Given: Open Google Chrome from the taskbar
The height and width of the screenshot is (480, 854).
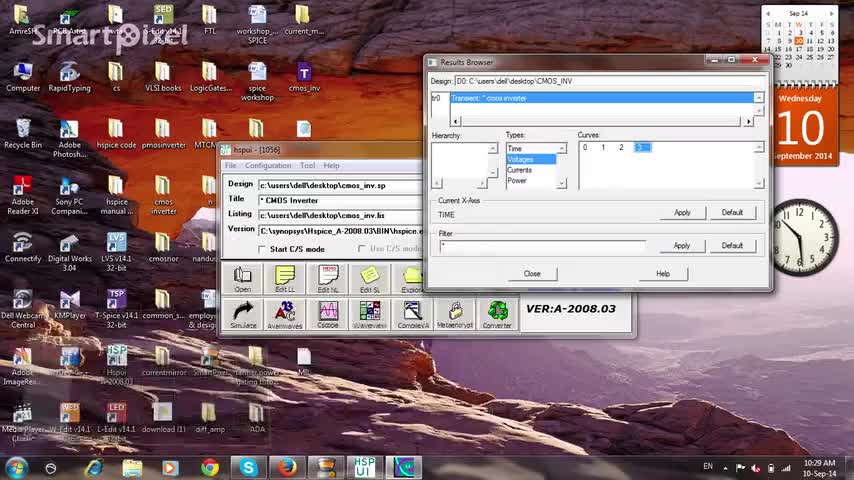Looking at the screenshot, I should click(209, 467).
